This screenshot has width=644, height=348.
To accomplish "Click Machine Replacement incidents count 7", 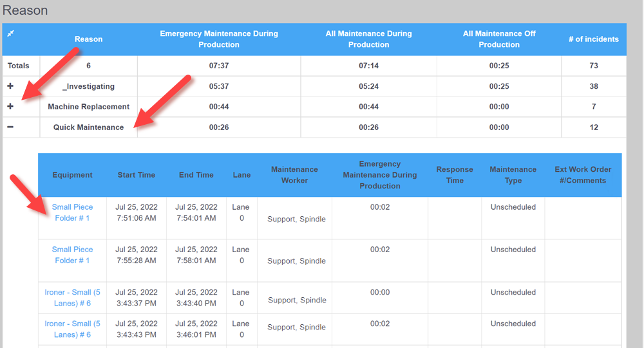I will click(x=594, y=107).
